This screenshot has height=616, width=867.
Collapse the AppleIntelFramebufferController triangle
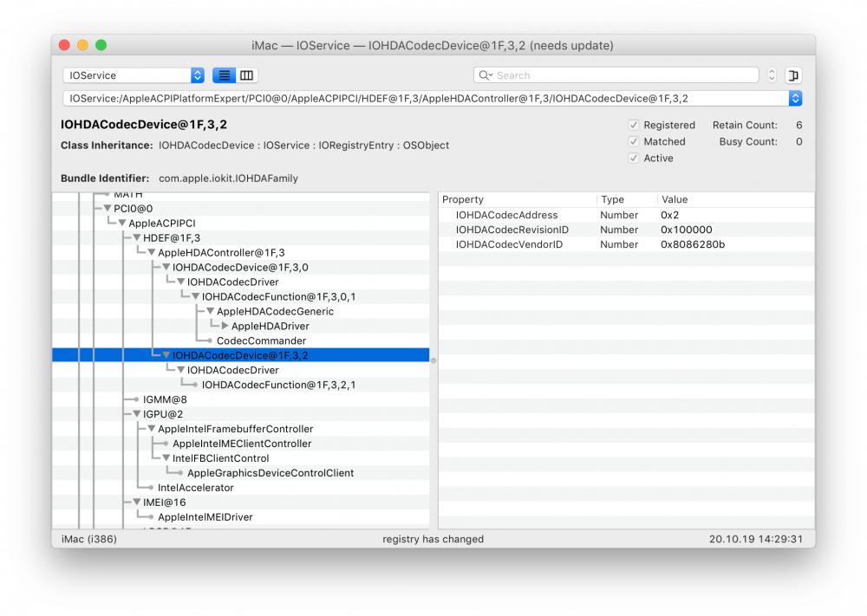152,428
